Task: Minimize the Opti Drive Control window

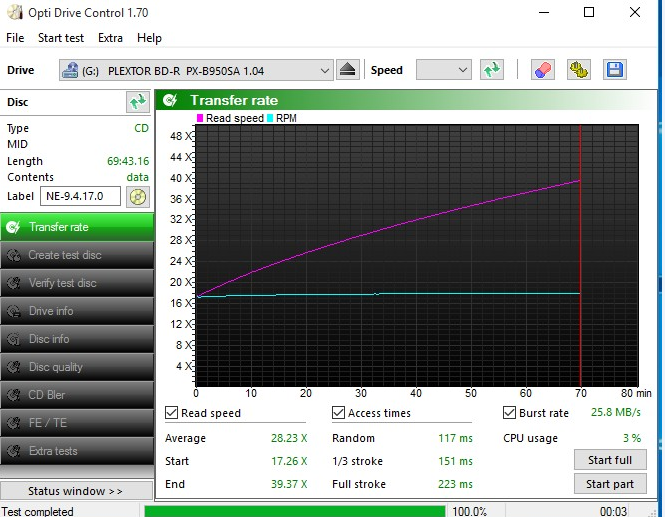Action: pyautogui.click(x=544, y=12)
